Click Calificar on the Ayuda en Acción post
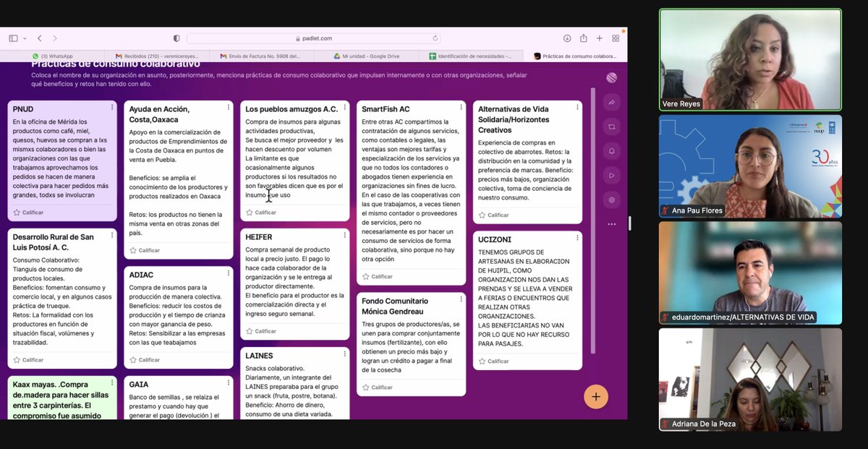Image resolution: width=868 pixels, height=449 pixels. tap(145, 250)
